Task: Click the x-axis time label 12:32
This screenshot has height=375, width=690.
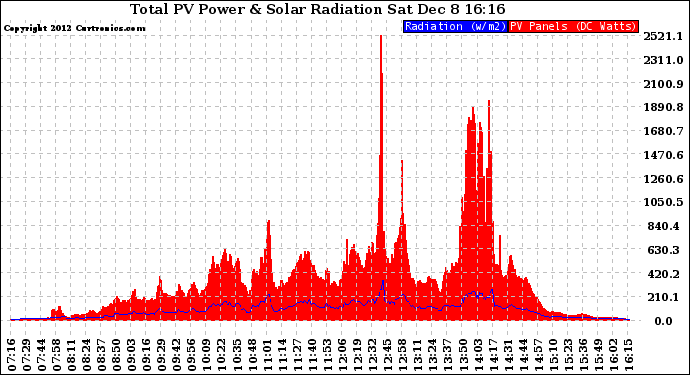Action: coord(372,354)
